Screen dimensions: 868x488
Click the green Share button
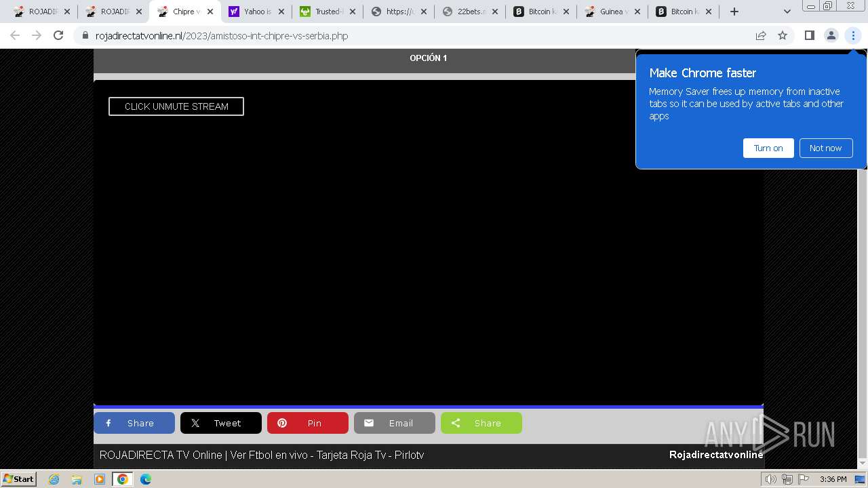[x=481, y=423]
